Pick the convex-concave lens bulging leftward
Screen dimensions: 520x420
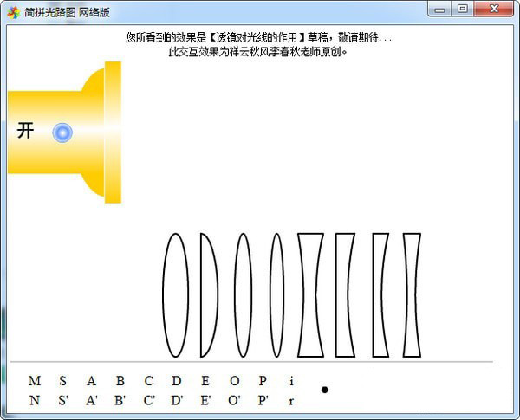[380, 295]
